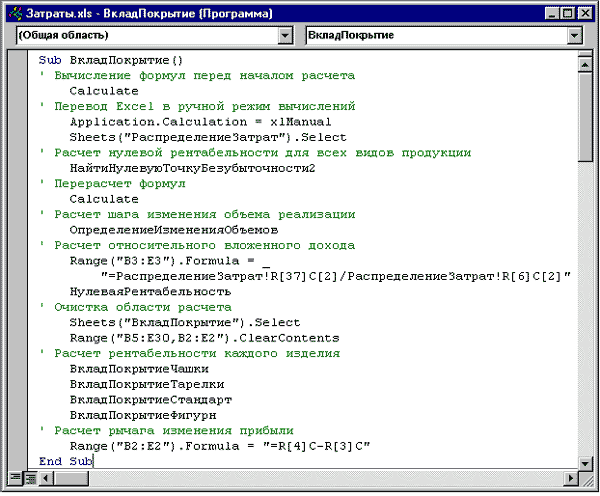Viewport: 600px width, 496px height.
Task: Click the VBA module window icon in title bar
Action: tap(16, 13)
